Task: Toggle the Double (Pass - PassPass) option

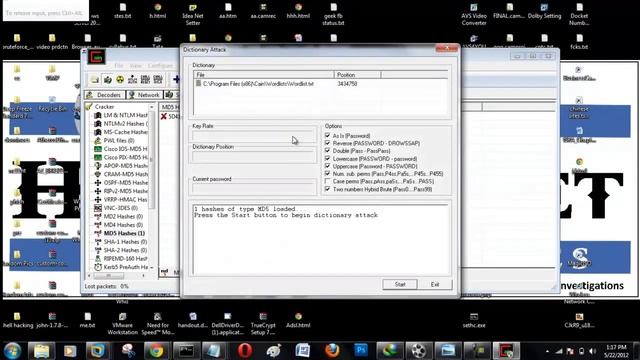Action: coord(327,151)
